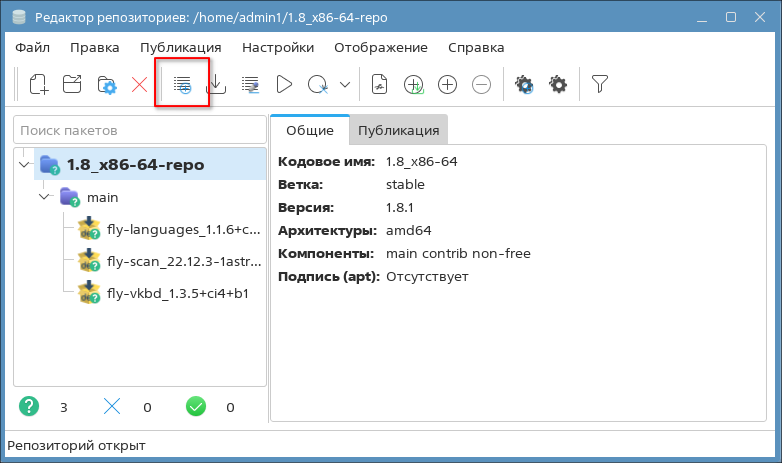Click the download arrow toolbar icon
This screenshot has height=463, width=782.
point(216,85)
